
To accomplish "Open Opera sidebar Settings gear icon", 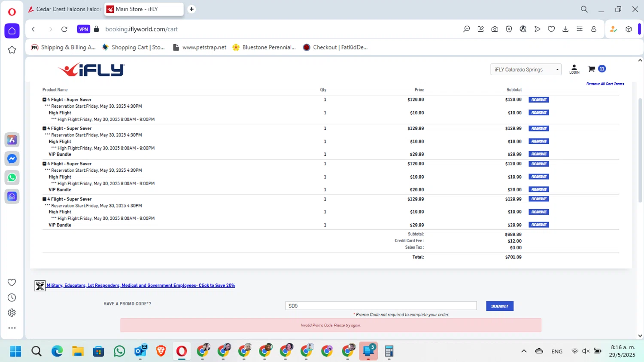I will pos(12,313).
